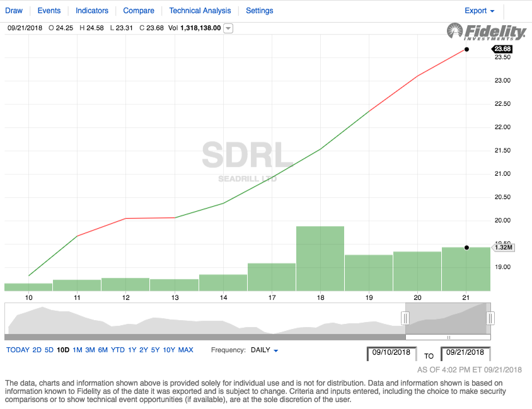532x409 pixels.
Task: Click the 1.32M volume data point
Action: [466, 248]
